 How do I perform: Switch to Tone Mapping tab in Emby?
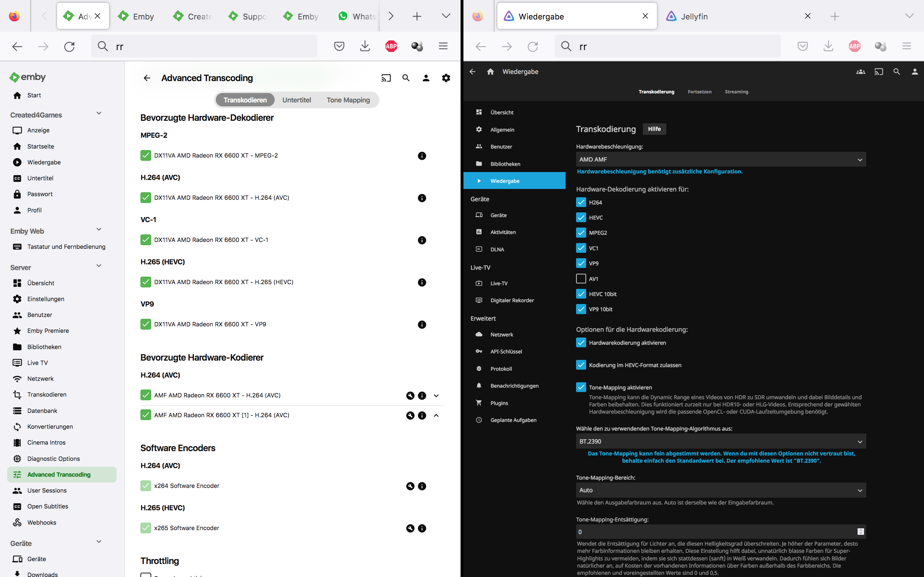point(348,100)
